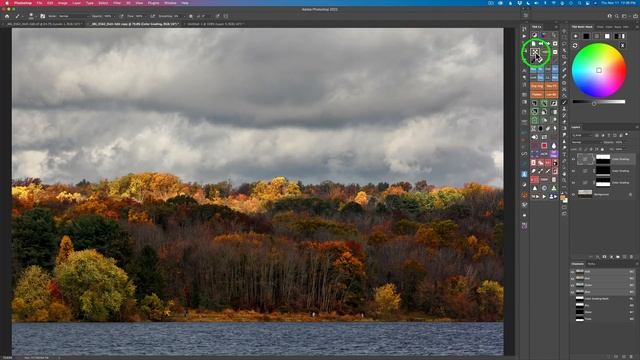Open the smoothing options gear icon
The image size is (640, 360).
point(191,16)
